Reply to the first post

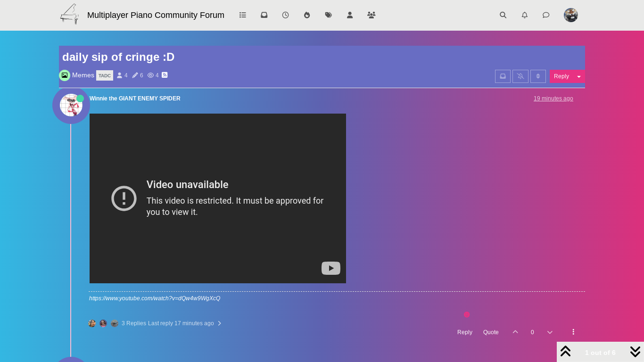[x=465, y=332]
